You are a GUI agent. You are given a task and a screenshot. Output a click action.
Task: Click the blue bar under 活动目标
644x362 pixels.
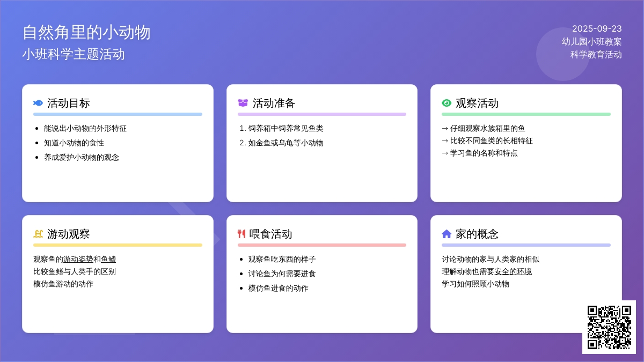coord(118,114)
